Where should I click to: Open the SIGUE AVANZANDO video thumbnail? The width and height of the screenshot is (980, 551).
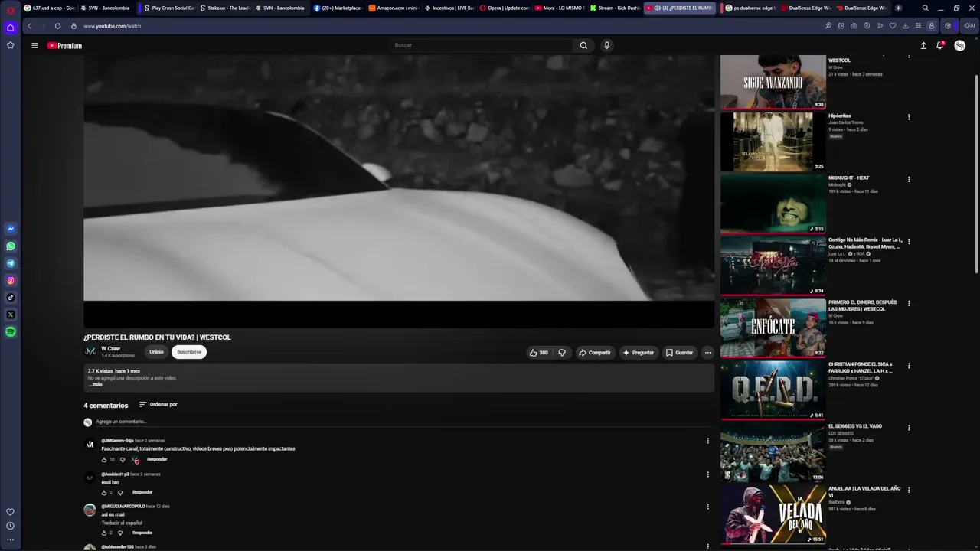coord(773,81)
